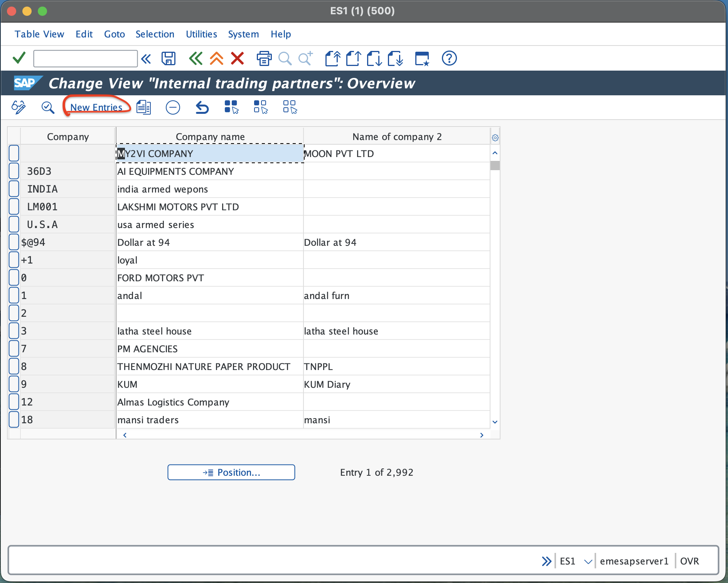Go to Last page icon
The height and width of the screenshot is (583, 728).
[395, 59]
